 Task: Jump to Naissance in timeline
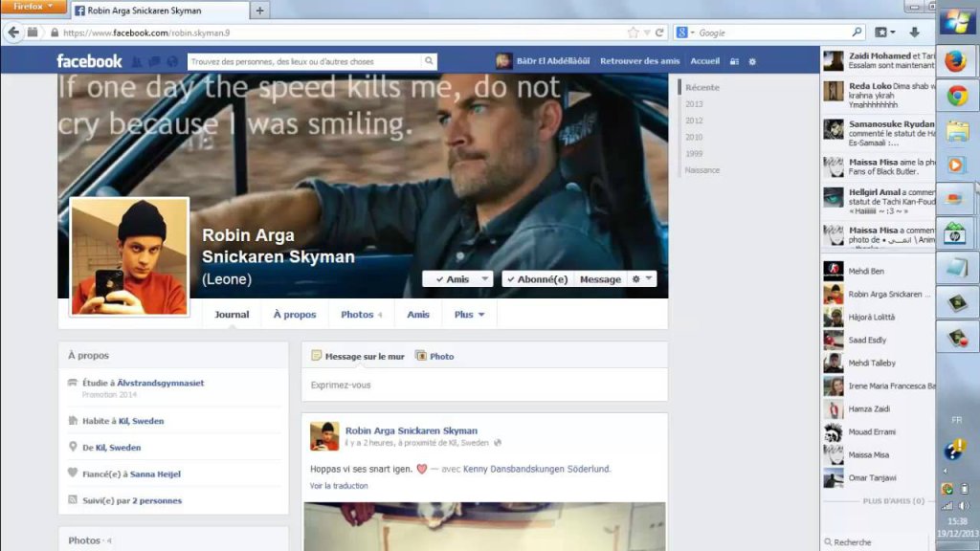click(x=702, y=170)
